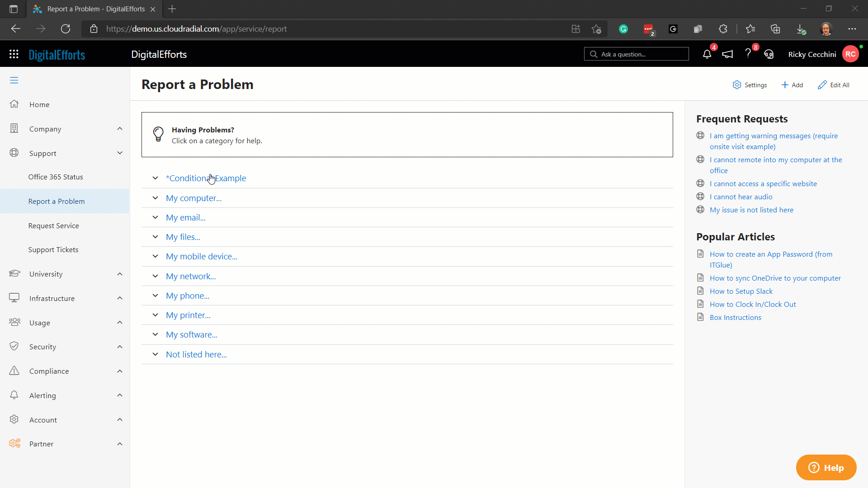Screen dimensions: 868x488
Task: Click the Company building icon
Action: tap(14, 128)
